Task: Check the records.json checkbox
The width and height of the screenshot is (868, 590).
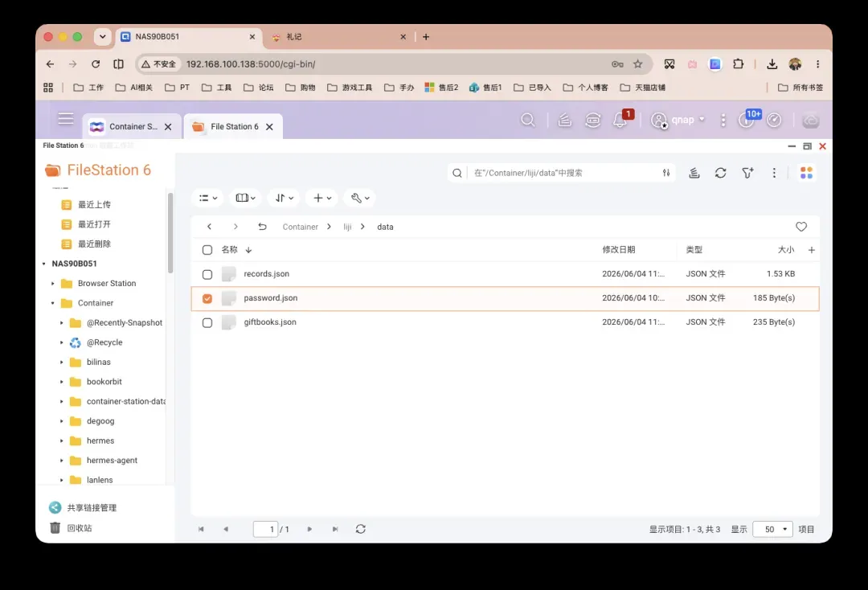Action: 207,274
